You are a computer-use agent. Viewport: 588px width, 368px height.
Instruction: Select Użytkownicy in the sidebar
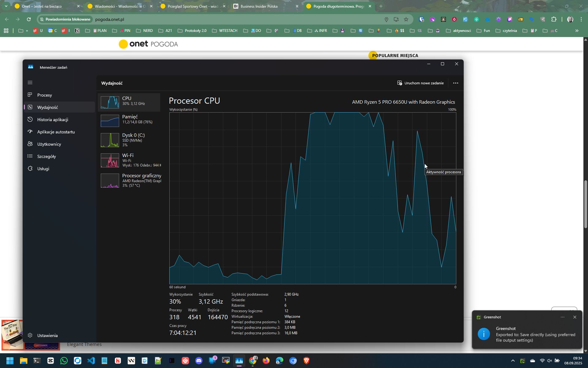pyautogui.click(x=49, y=144)
